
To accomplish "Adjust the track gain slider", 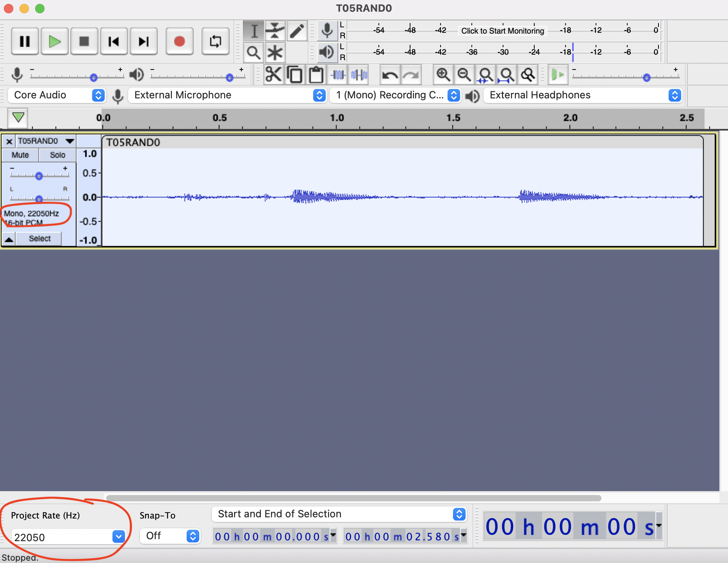I will pos(39,176).
